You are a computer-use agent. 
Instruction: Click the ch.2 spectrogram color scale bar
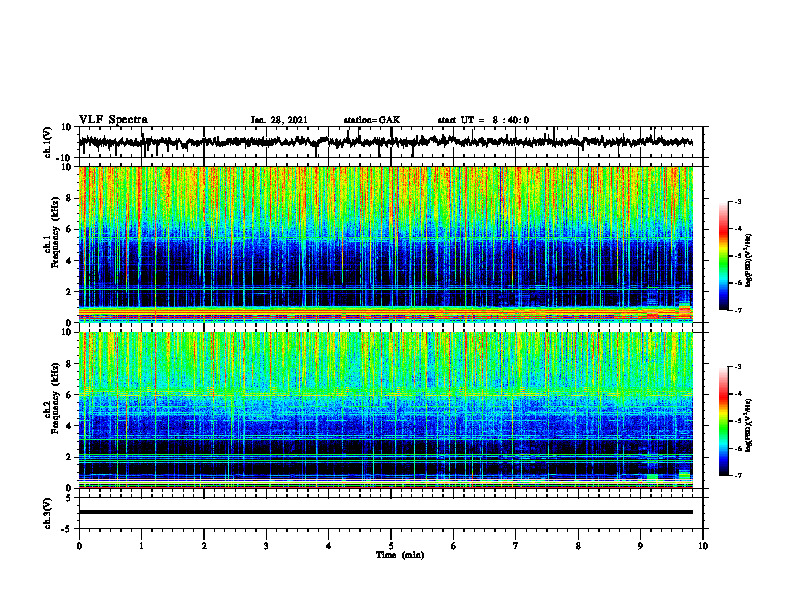tap(724, 421)
